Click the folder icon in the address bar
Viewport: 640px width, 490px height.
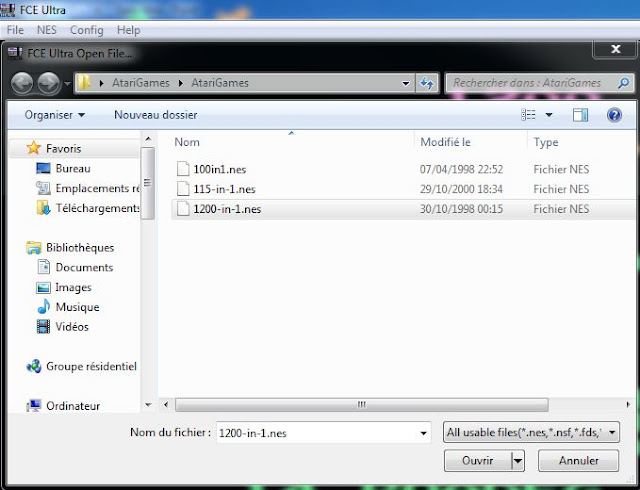(x=84, y=83)
